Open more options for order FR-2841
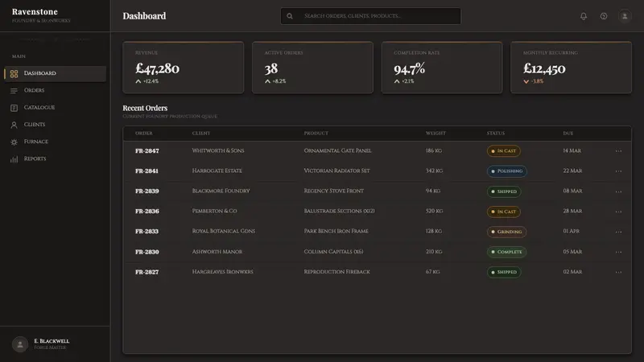The image size is (644, 362). [x=618, y=171]
